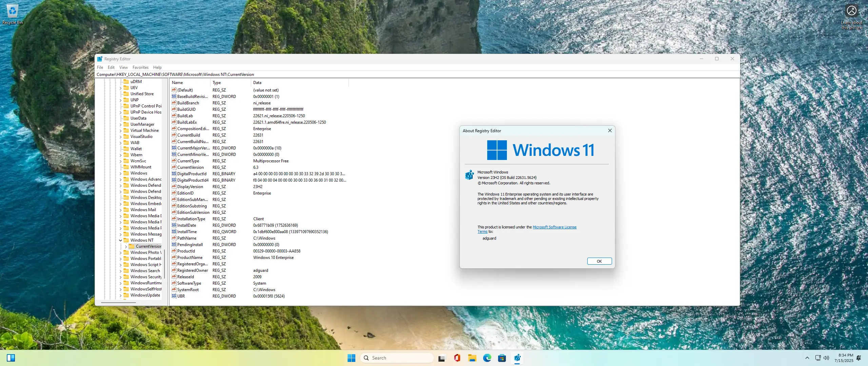Open File Explorer from taskbar
Screen dimensions: 868x366
click(472, 358)
